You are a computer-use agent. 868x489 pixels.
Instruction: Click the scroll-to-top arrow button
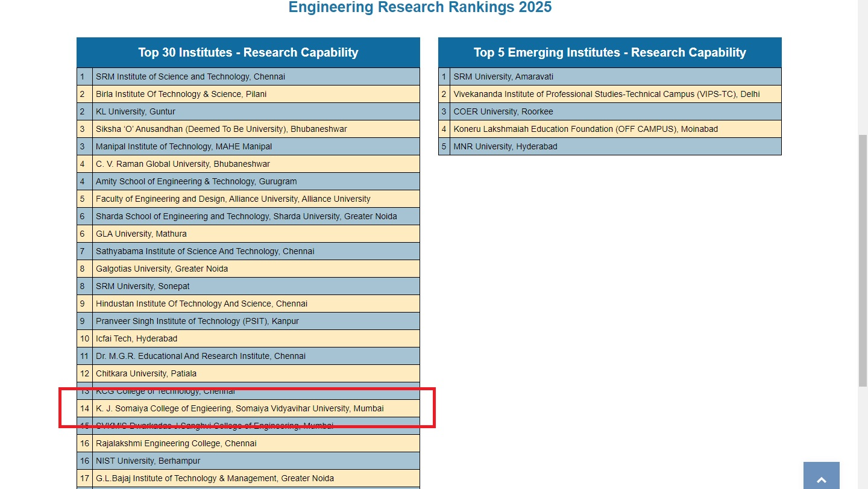(x=821, y=476)
